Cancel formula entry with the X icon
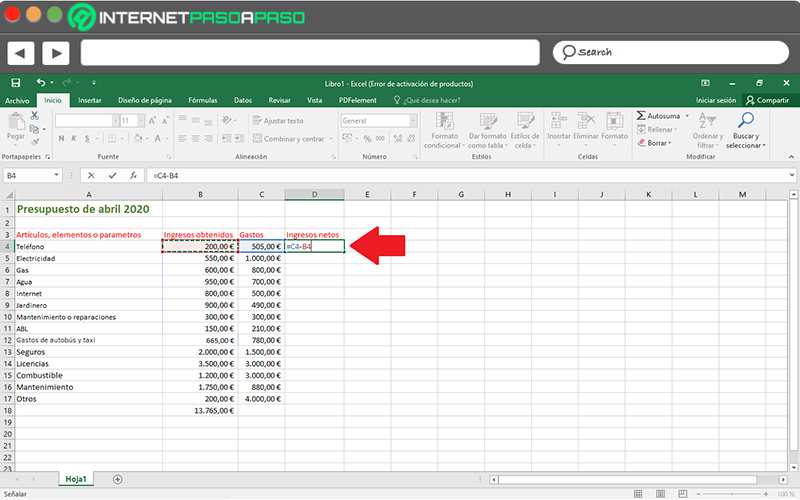Image resolution: width=800 pixels, height=500 pixels. [91, 176]
